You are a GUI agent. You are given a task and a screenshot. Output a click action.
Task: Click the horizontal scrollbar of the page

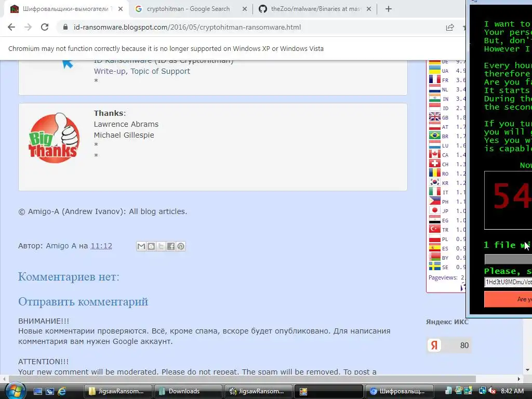(x=242, y=379)
